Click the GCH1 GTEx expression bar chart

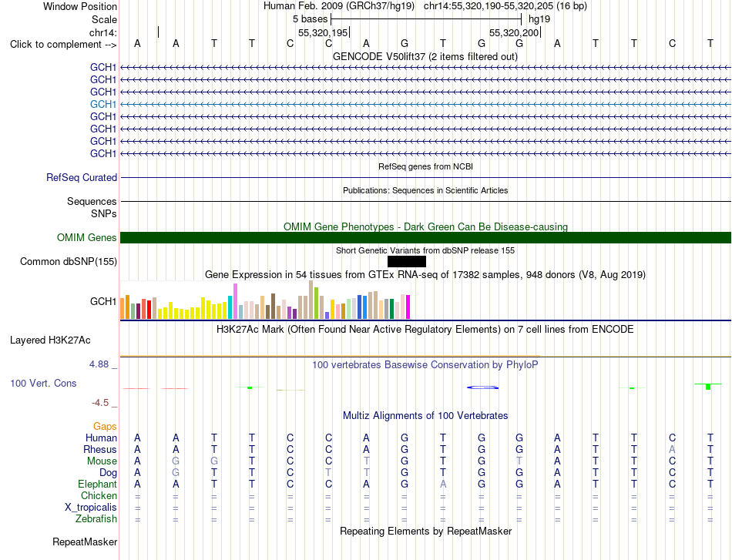tap(265, 300)
